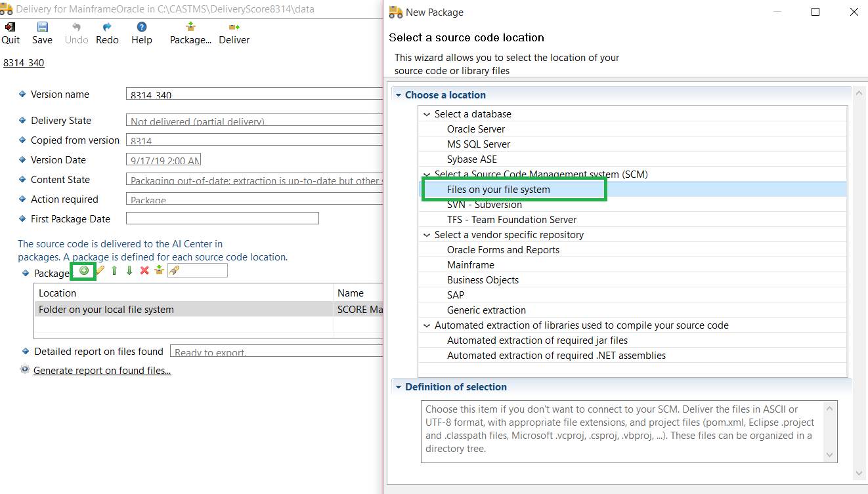Click the 8314_340 version link
This screenshot has width=868, height=494.
(x=24, y=63)
